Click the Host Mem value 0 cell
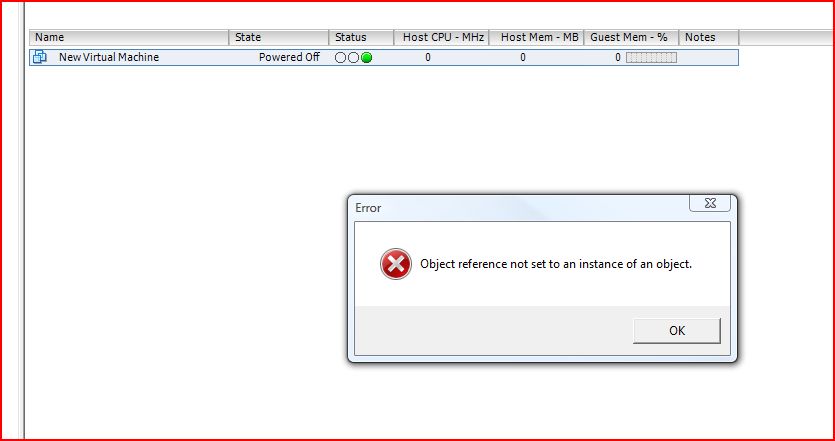 click(523, 58)
